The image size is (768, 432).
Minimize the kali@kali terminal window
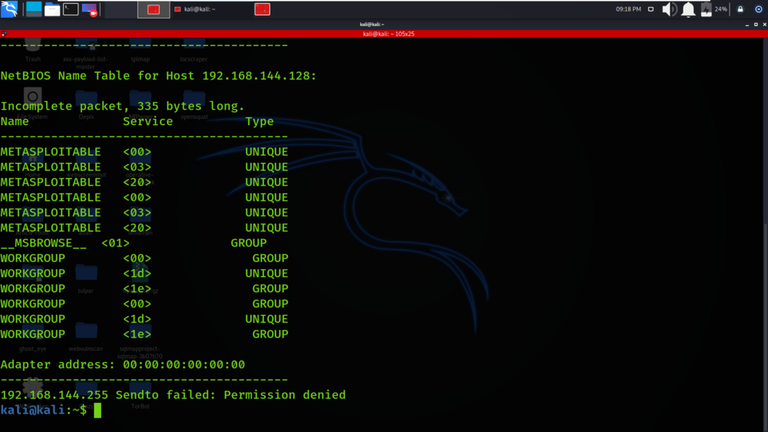(747, 24)
